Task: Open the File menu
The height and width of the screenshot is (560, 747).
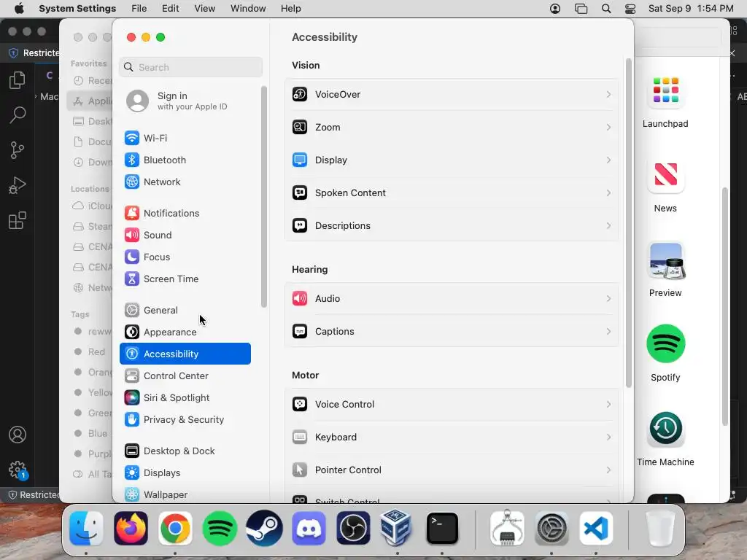Action: point(139,9)
